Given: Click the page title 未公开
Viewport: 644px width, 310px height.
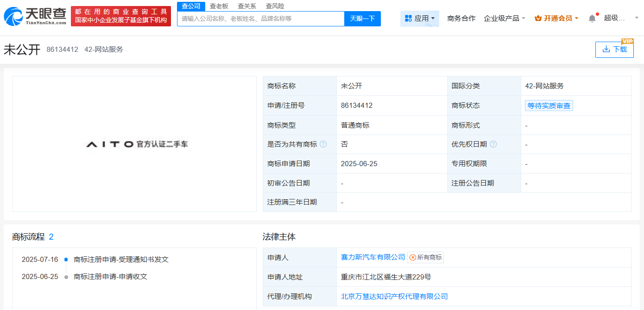Looking at the screenshot, I should [22, 50].
